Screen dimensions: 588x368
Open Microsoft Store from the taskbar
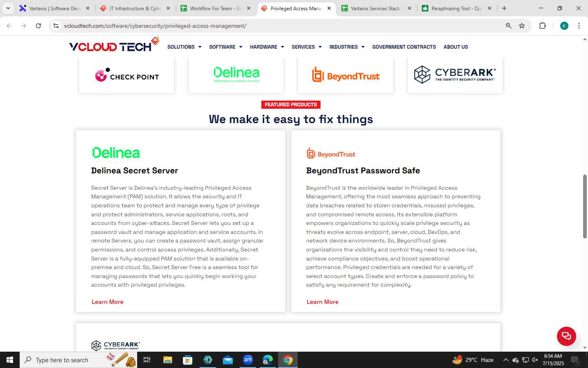click(x=187, y=360)
